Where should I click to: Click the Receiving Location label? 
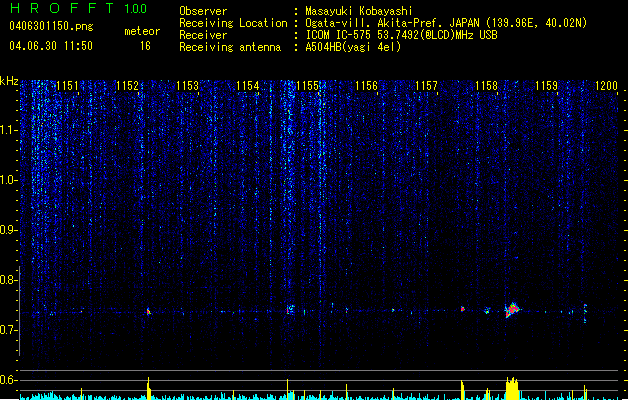[x=233, y=23]
